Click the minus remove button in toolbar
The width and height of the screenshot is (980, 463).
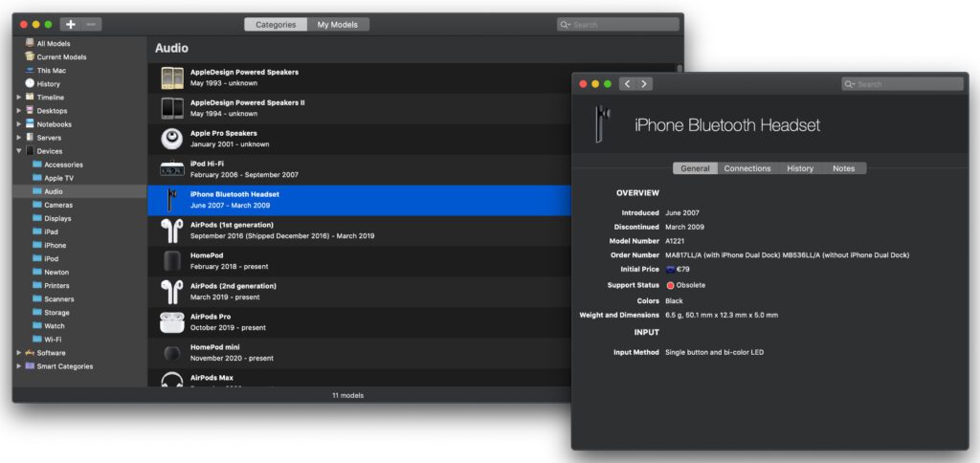(91, 24)
